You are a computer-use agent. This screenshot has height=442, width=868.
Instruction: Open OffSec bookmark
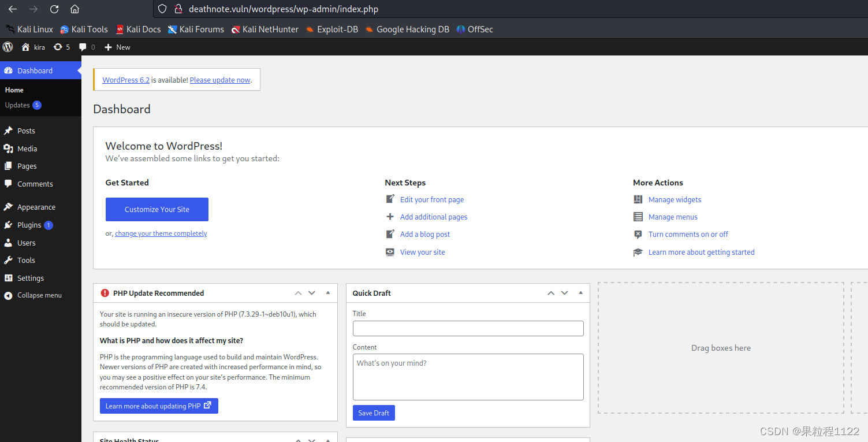click(x=475, y=29)
